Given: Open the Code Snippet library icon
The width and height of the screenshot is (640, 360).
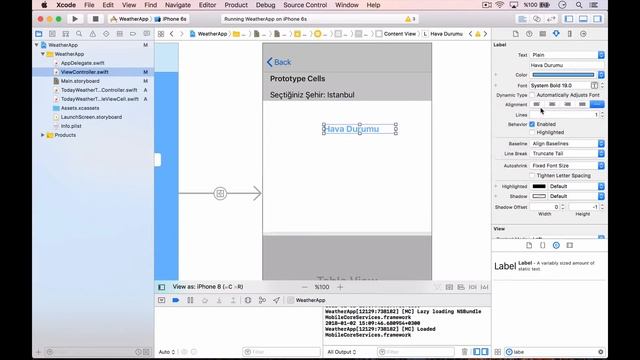Looking at the screenshot, I should [542, 245].
